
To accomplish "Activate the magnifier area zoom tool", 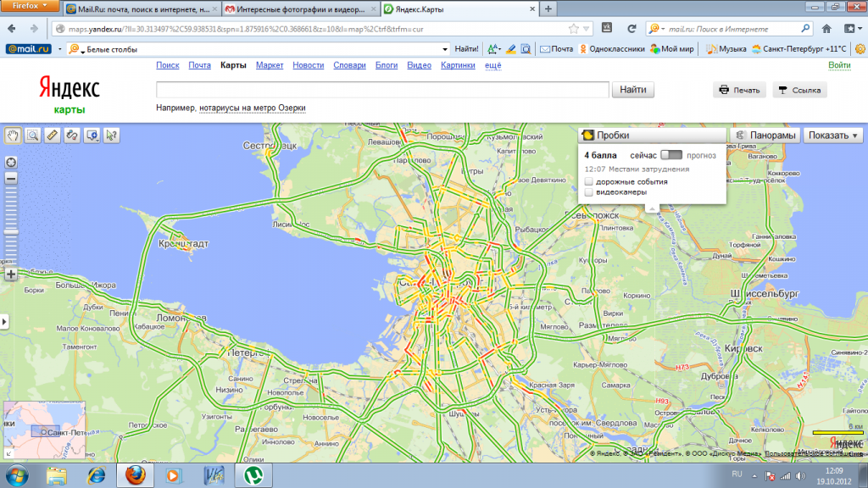I will pos(33,136).
